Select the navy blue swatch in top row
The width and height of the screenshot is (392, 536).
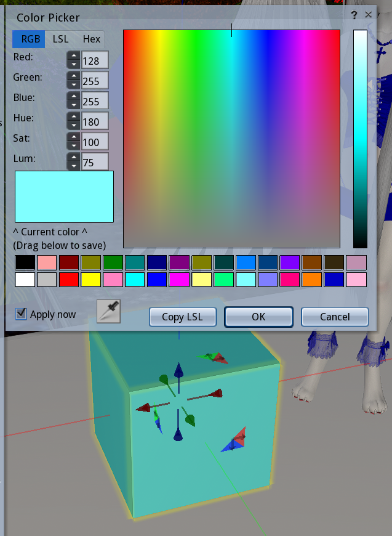(x=157, y=262)
